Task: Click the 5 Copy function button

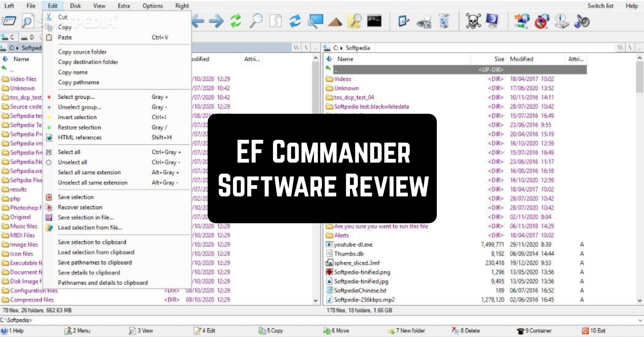Action: point(270,331)
